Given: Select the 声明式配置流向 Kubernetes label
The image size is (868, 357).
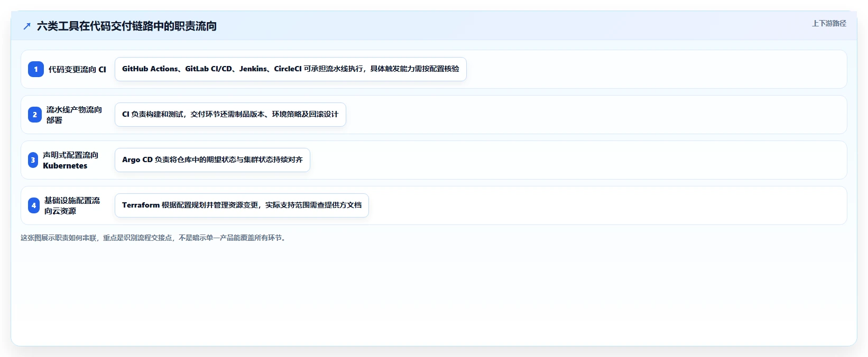Looking at the screenshot, I should tap(70, 160).
